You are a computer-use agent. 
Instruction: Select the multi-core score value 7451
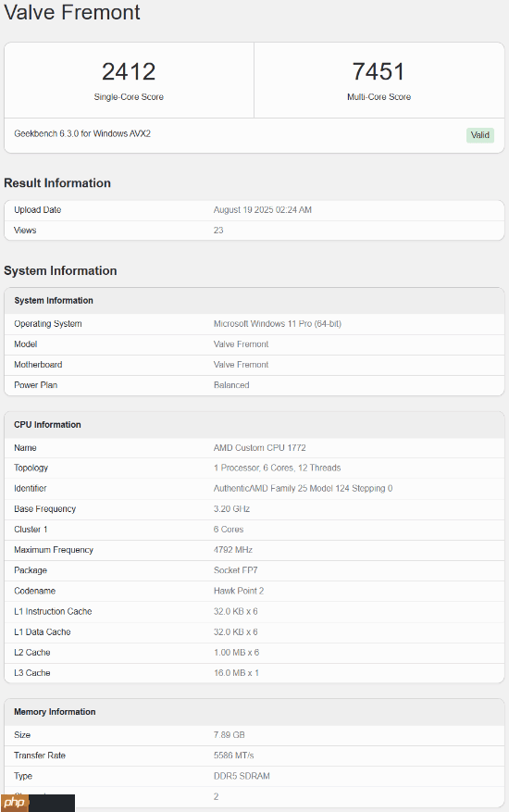379,71
